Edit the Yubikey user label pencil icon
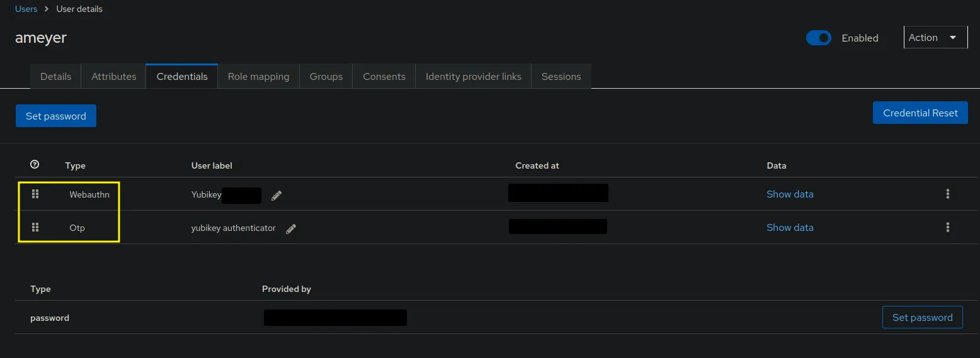The image size is (980, 358). click(x=276, y=196)
